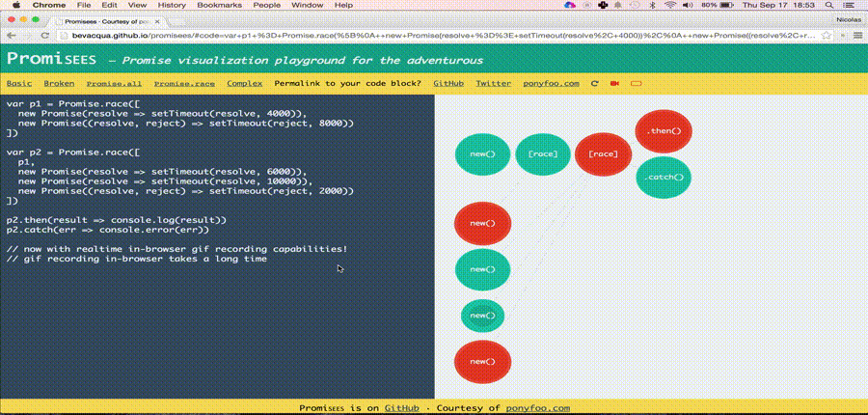Load the Promise.race example
The image size is (868, 415).
coord(183,84)
